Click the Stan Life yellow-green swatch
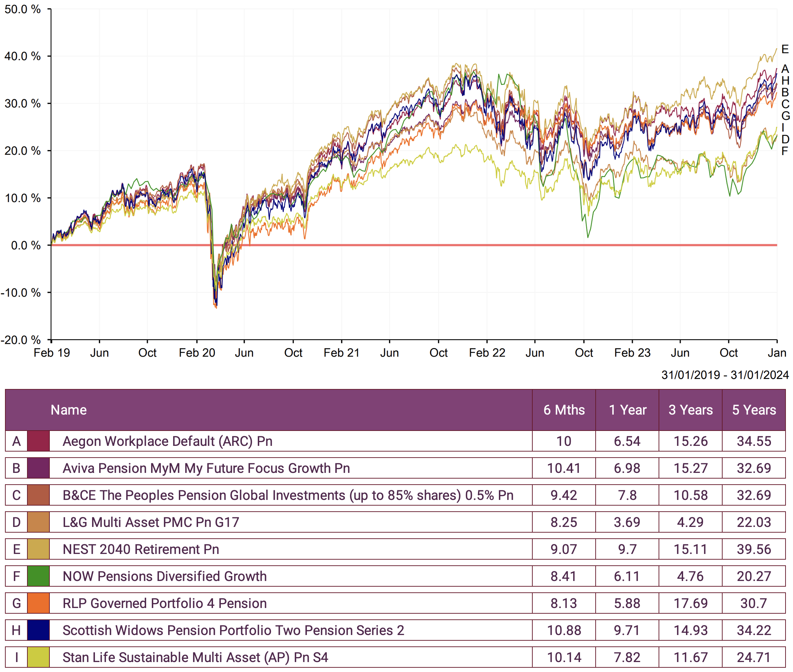793x672 pixels. pos(38,657)
